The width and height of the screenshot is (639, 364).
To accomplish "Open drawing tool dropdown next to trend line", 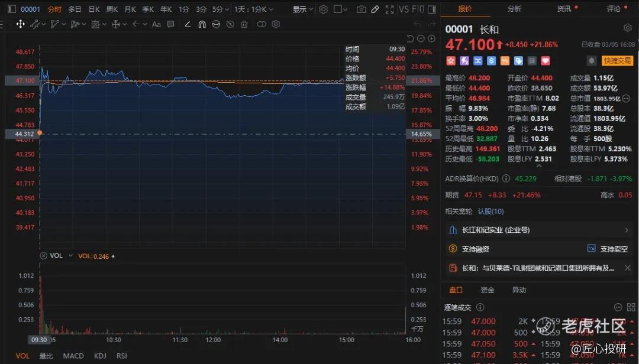I will coord(43,24).
